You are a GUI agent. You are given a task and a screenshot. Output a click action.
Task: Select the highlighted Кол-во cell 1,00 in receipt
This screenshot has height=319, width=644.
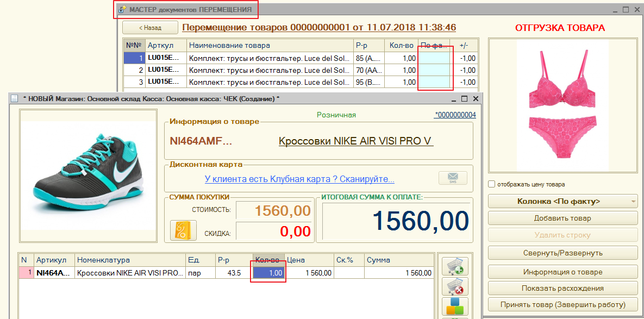269,273
